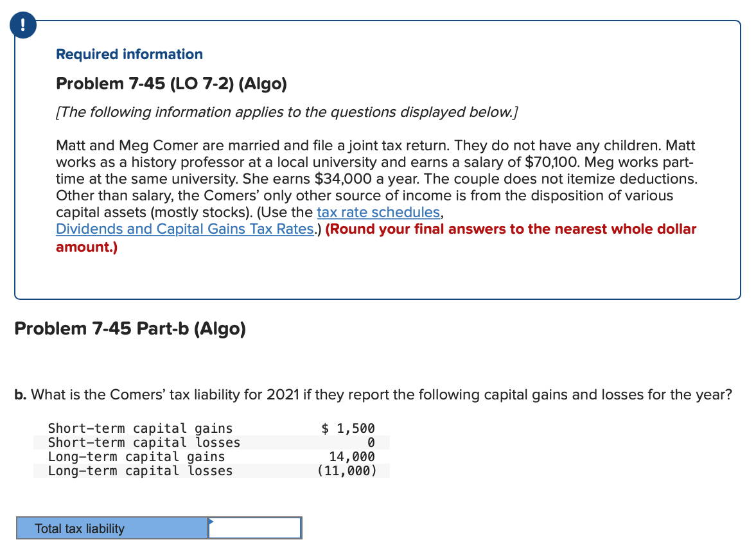Click the blue flag marker on the answer field
Screen dimensions: 756x551
click(x=210, y=521)
